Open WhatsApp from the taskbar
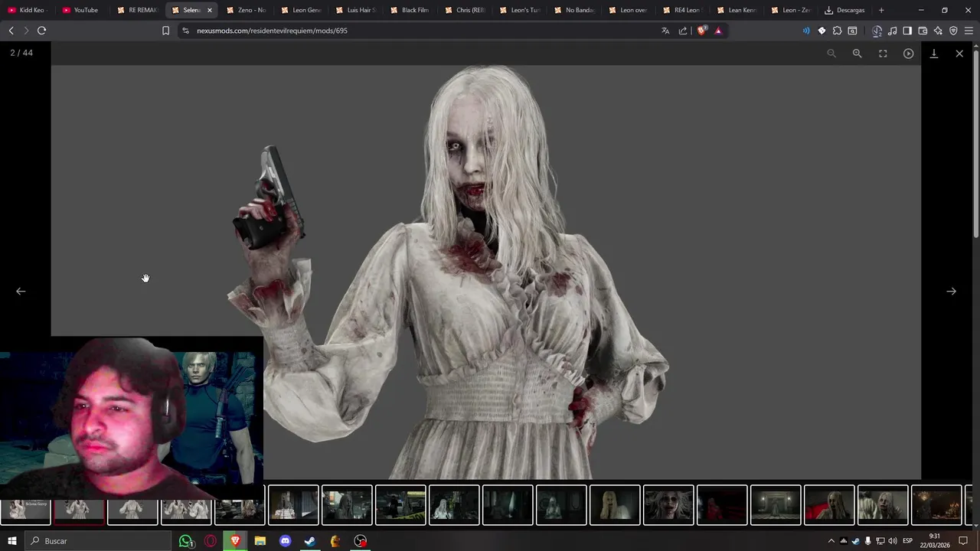980x551 pixels. [185, 541]
